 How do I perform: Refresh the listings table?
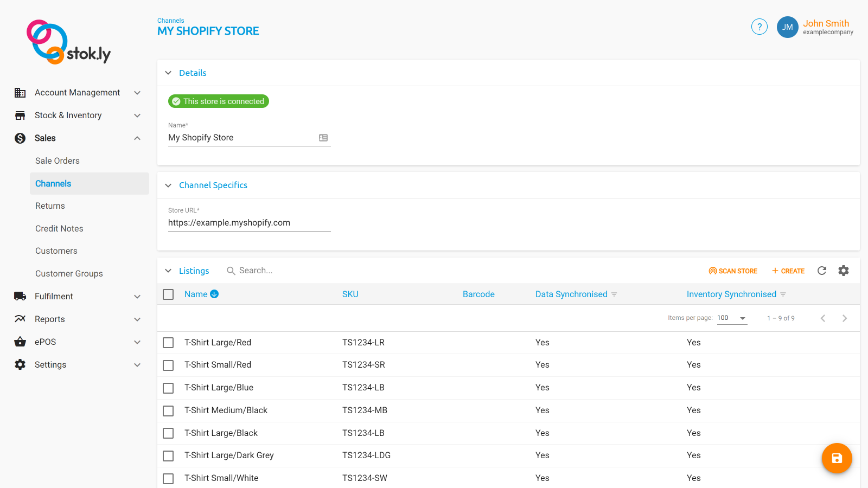822,270
